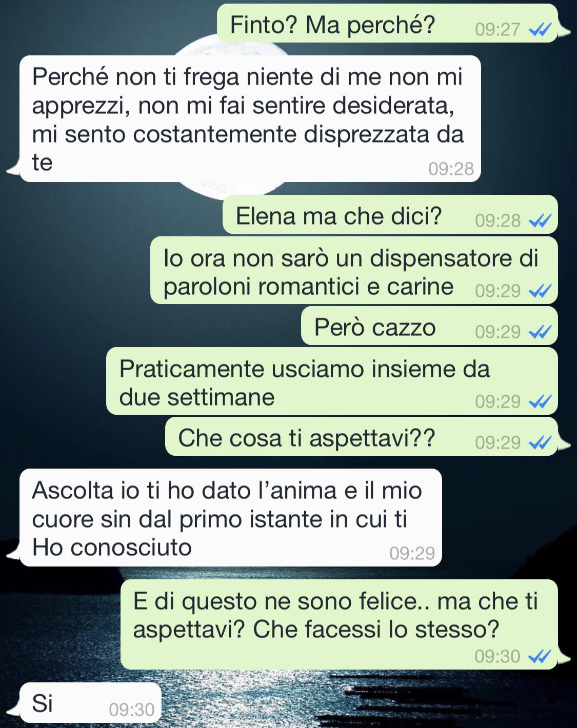Image resolution: width=577 pixels, height=728 pixels.
Task: Tap the 'E di questo ne sono felice' message
Action: 339,624
